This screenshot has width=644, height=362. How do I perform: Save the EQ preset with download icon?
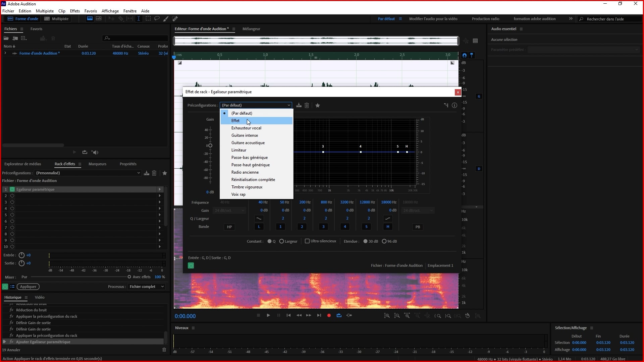tap(299, 105)
